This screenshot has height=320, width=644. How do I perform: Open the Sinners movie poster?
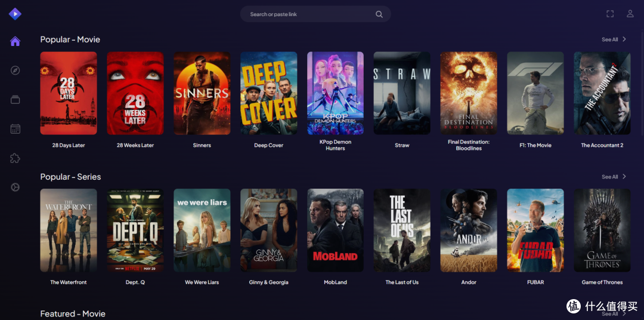tap(202, 93)
